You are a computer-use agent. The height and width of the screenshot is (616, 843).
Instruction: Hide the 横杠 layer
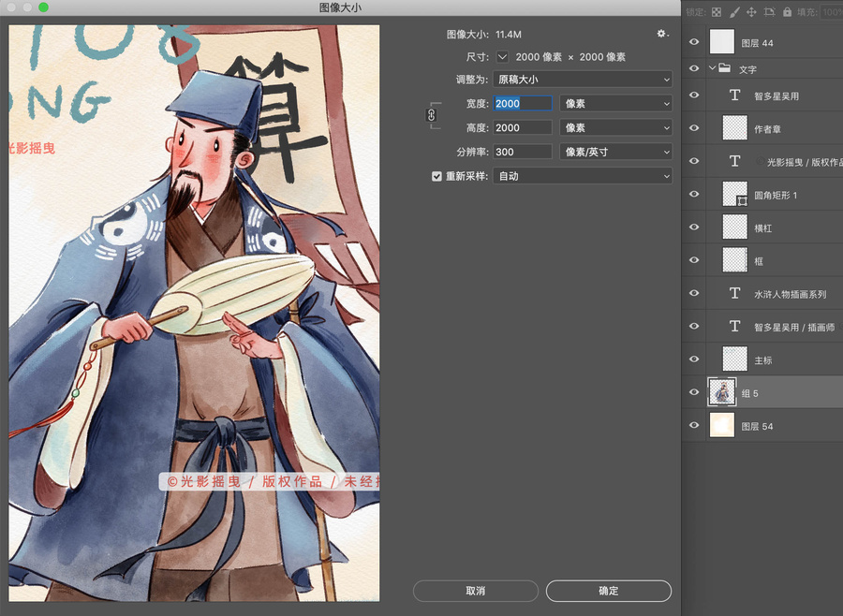click(694, 227)
